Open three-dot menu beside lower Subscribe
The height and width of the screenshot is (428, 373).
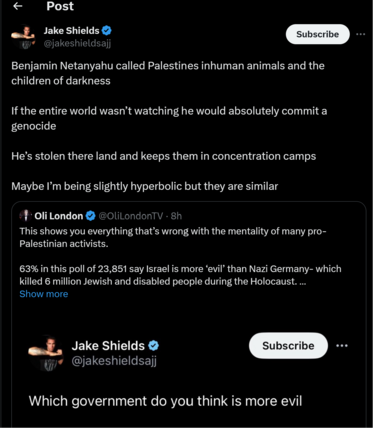(342, 346)
